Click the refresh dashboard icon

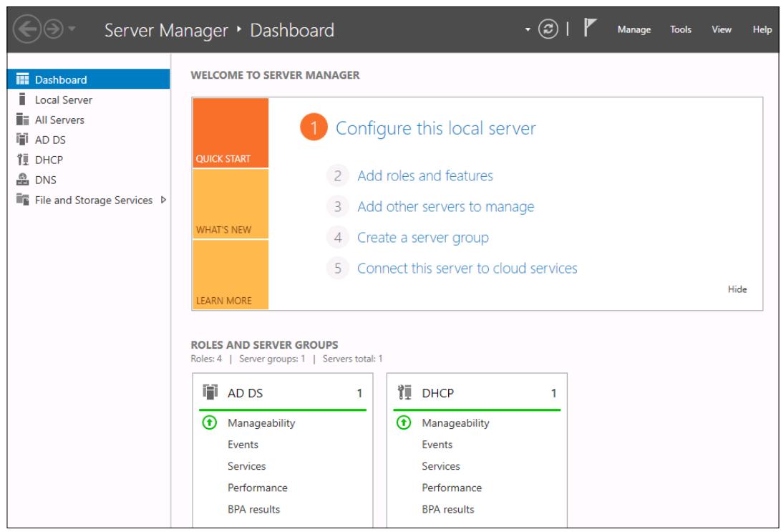(x=548, y=29)
